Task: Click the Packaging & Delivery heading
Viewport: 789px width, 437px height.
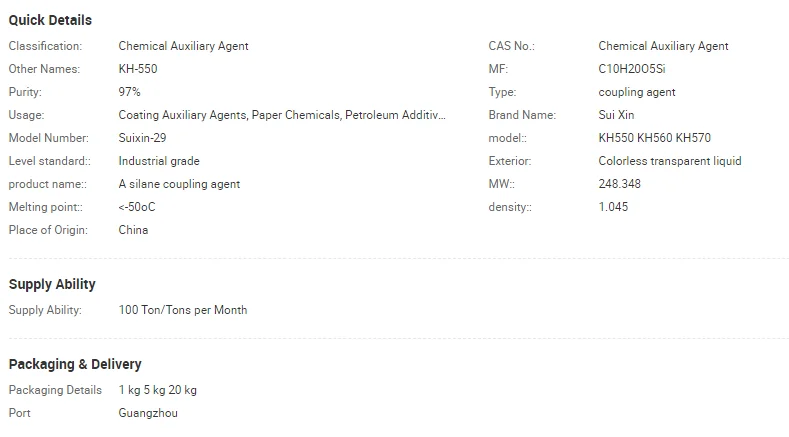Action: [75, 364]
